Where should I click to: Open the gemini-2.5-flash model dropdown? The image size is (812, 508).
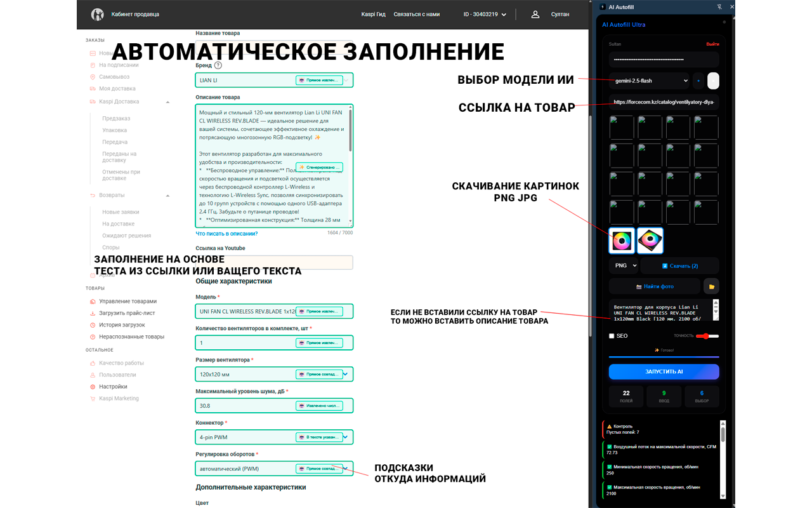tap(649, 81)
